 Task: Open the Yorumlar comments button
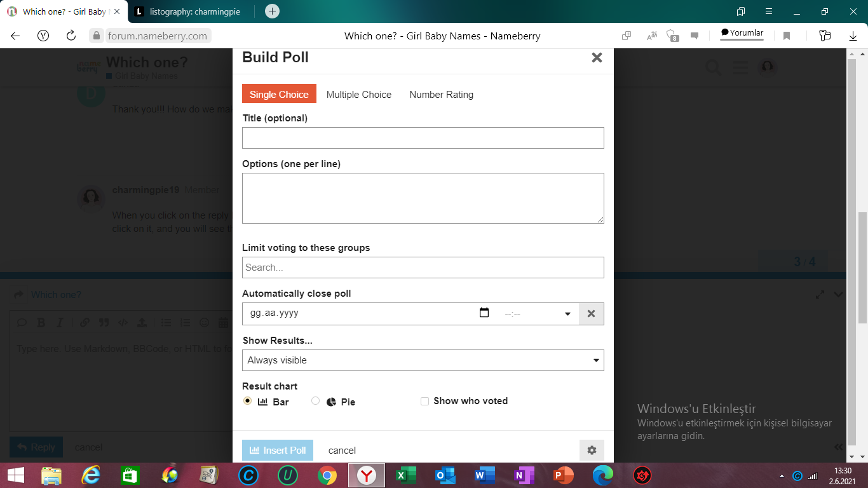pos(742,34)
